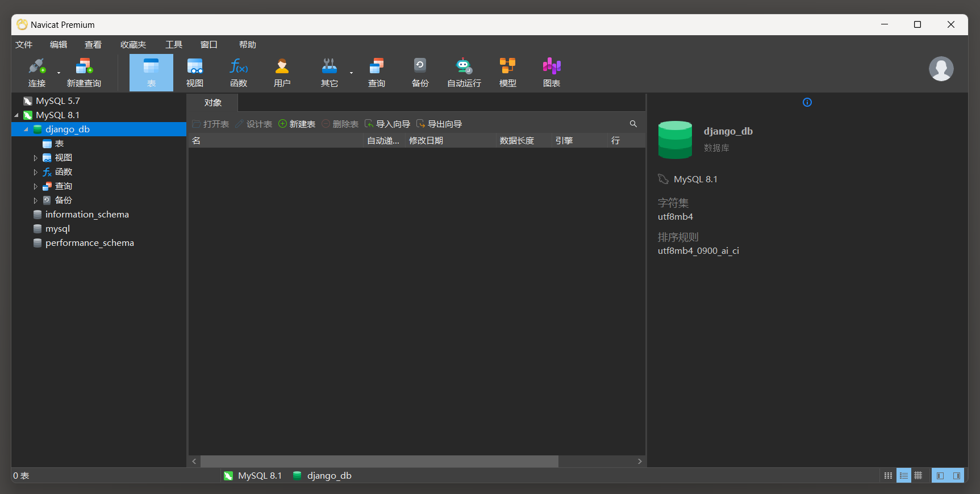
Task: Open the Help (帮助) menu
Action: click(x=248, y=45)
